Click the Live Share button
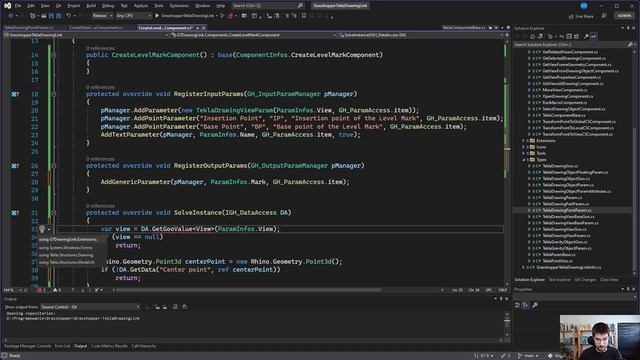Image resolution: width=640 pixels, height=360 pixels. [x=581, y=16]
